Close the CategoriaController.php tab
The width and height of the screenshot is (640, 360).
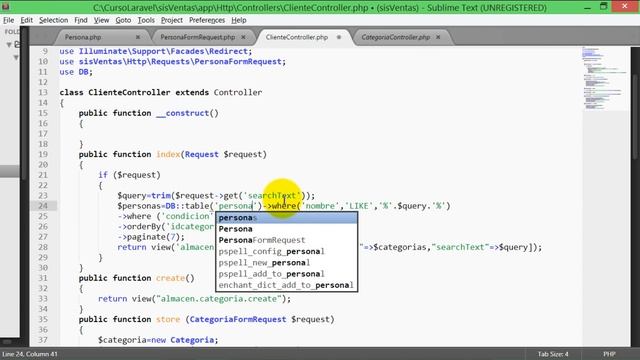pyautogui.click(x=438, y=37)
